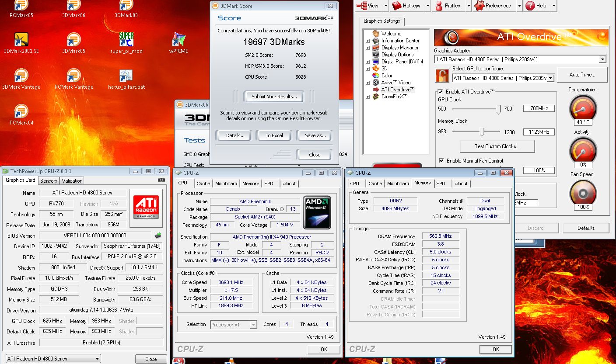Click the Help toolbar icon
The height and width of the screenshot is (364, 616).
click(x=536, y=6)
